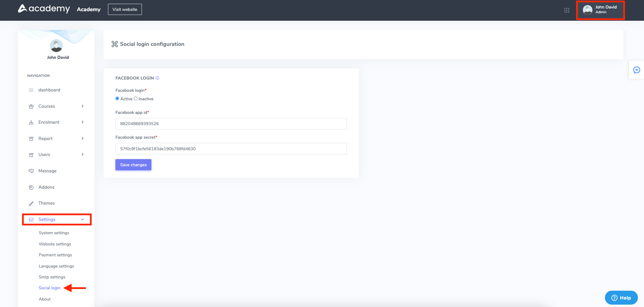Viewport: 644px width, 307px height.
Task: Open the Themes brush icon
Action: tap(31, 203)
